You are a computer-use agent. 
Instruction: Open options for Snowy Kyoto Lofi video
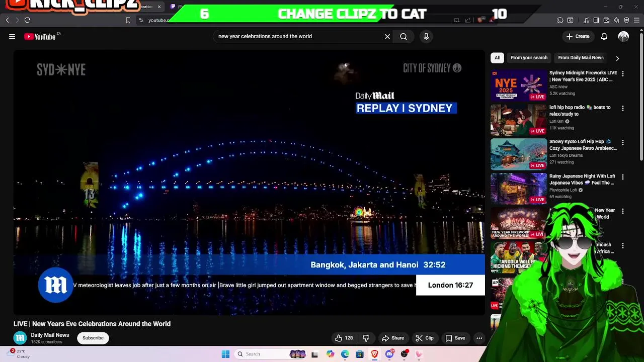click(x=623, y=143)
